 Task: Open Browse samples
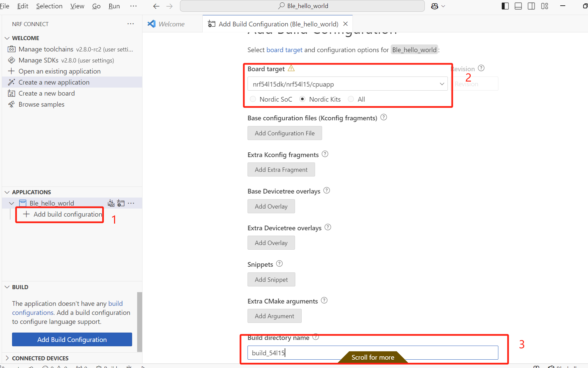[41, 104]
